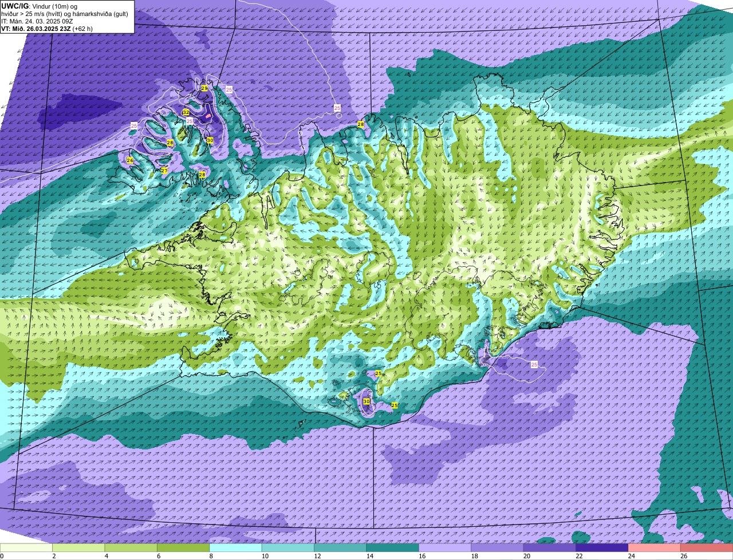Click the legend tick label '18'

pyautogui.click(x=473, y=556)
